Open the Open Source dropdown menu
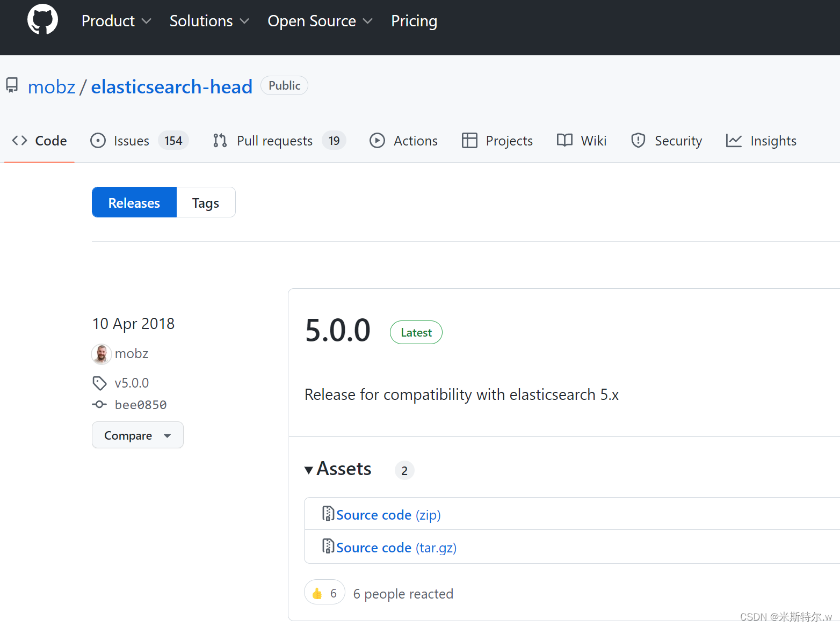The width and height of the screenshot is (840, 627). click(x=320, y=21)
